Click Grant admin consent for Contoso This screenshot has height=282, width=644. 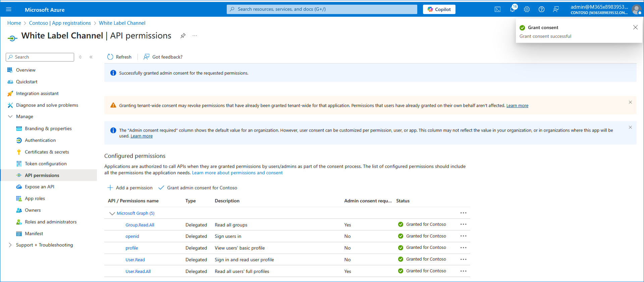(x=198, y=188)
